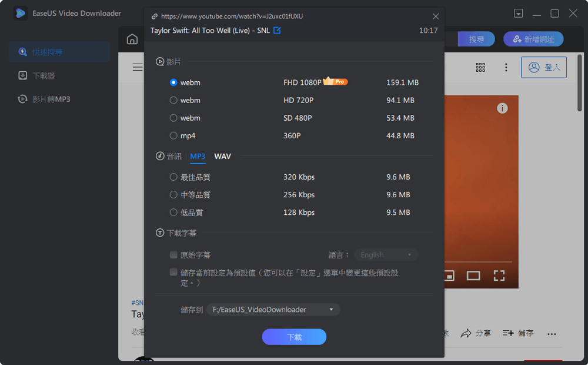
Task: Click the 下載 download button
Action: (x=294, y=337)
